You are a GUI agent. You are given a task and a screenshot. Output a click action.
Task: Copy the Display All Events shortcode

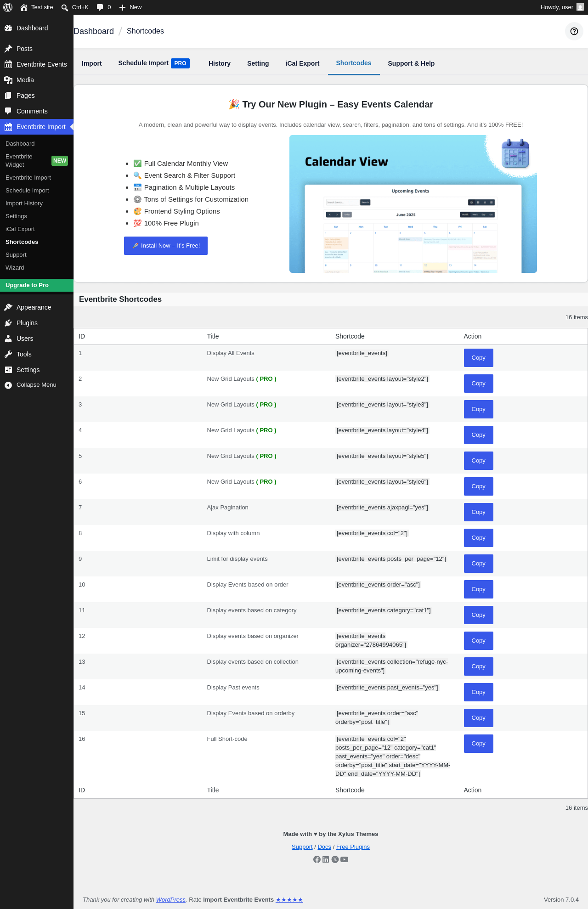478,358
